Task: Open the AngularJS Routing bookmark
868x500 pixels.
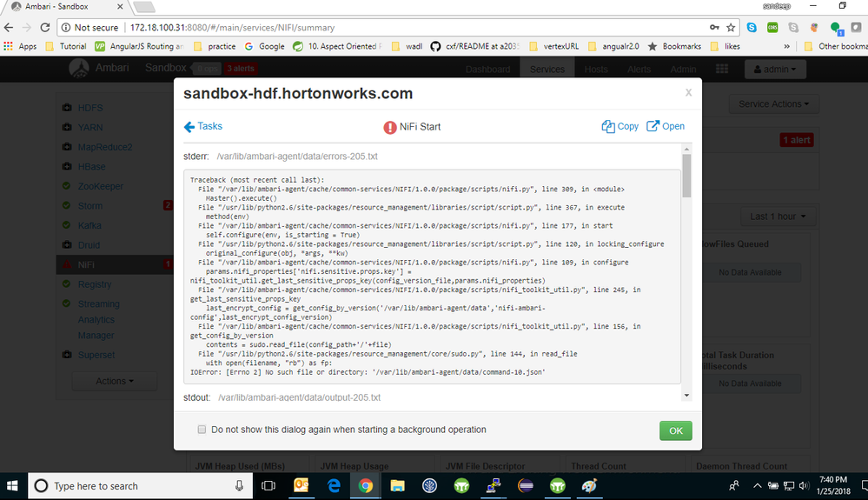Action: click(140, 46)
